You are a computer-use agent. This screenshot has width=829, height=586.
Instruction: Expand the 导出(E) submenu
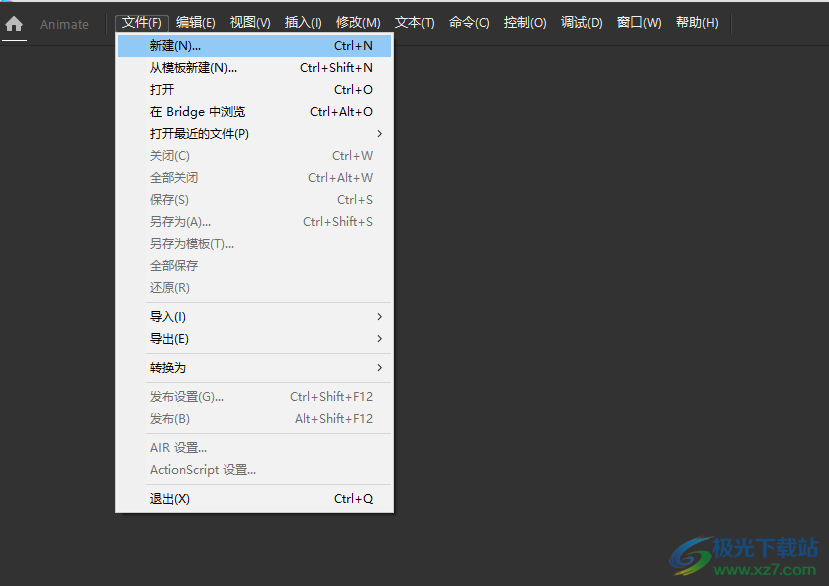tap(254, 339)
